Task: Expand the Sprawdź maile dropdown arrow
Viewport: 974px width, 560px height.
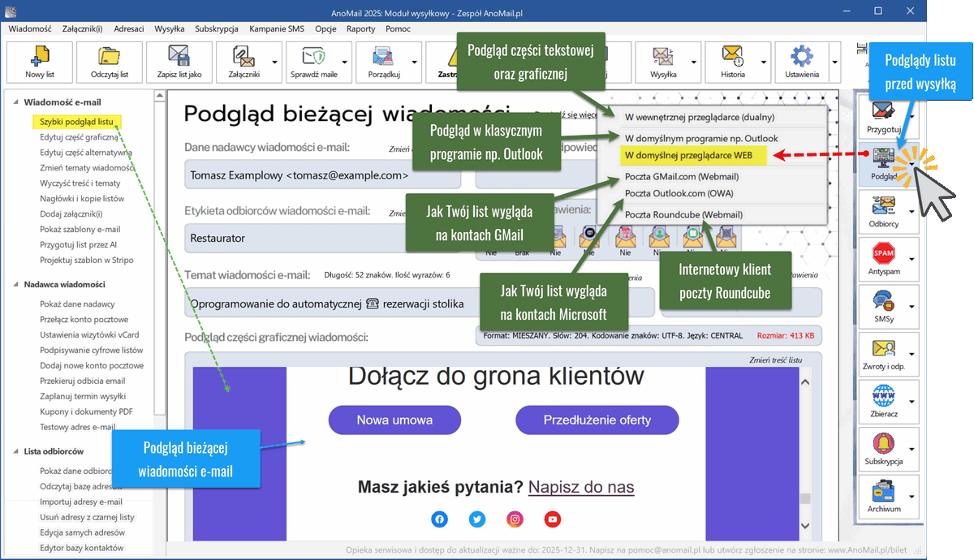Action: [345, 62]
